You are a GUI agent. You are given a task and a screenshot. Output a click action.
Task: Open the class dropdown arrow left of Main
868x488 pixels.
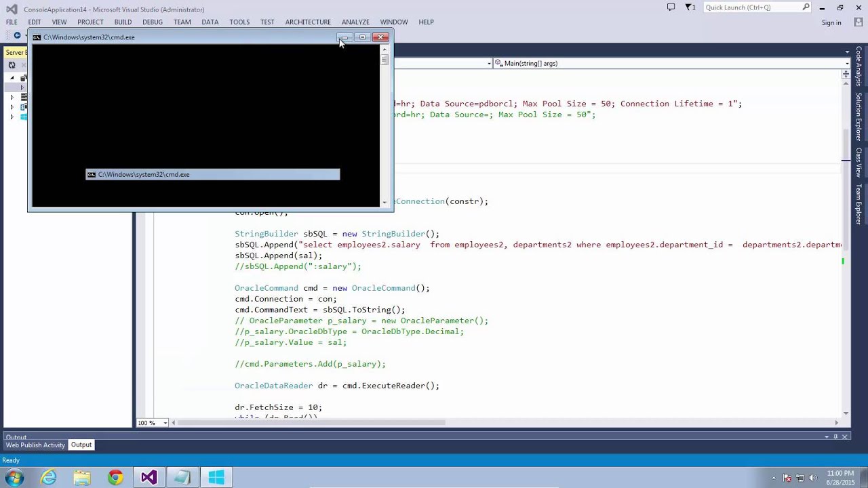tap(489, 64)
